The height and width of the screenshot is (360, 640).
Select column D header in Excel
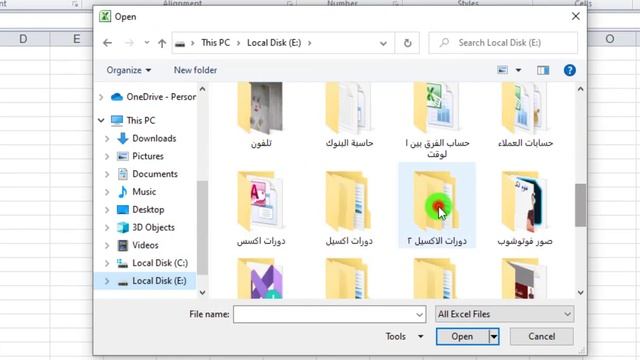[x=23, y=39]
